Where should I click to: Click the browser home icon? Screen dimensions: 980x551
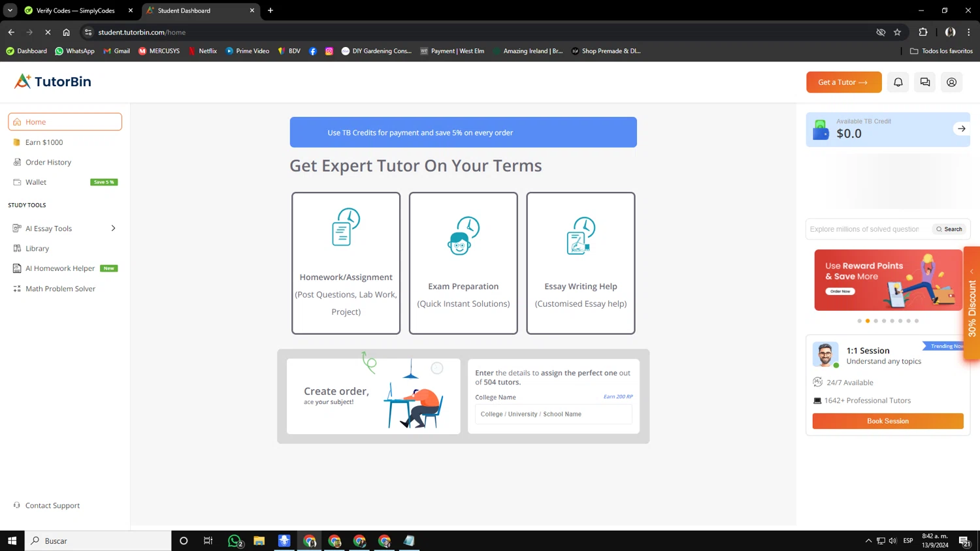[x=66, y=32]
